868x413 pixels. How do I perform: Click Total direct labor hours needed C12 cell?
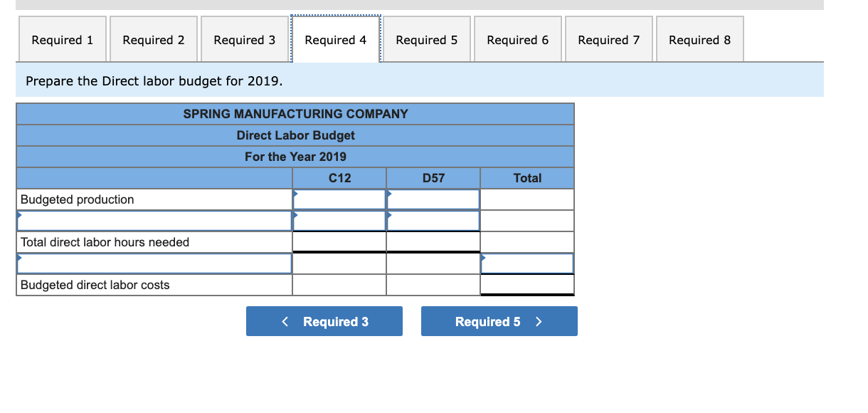(339, 242)
